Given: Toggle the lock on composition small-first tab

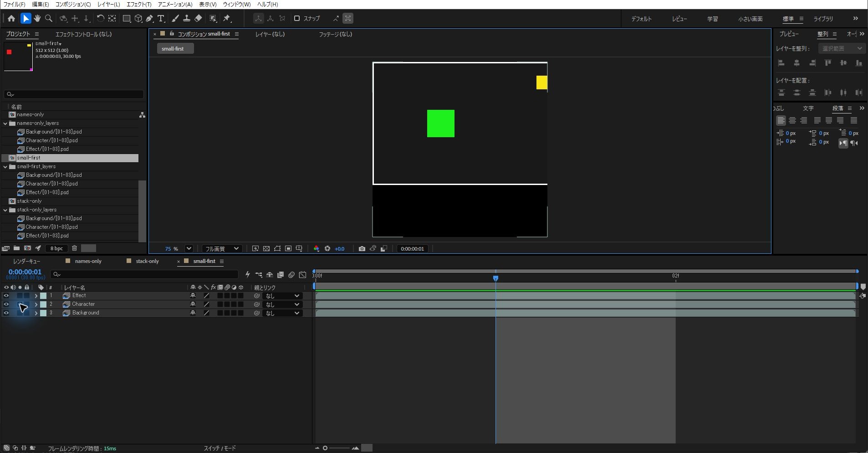Looking at the screenshot, I should click(172, 34).
